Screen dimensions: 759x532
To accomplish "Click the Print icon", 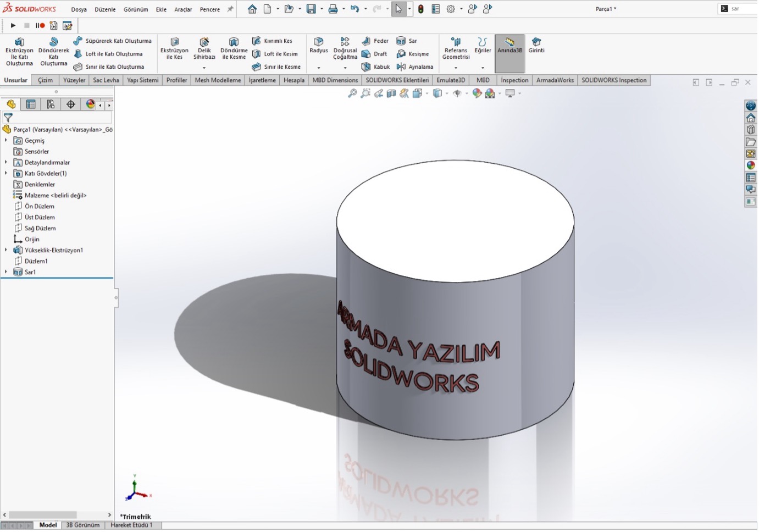I will (333, 9).
